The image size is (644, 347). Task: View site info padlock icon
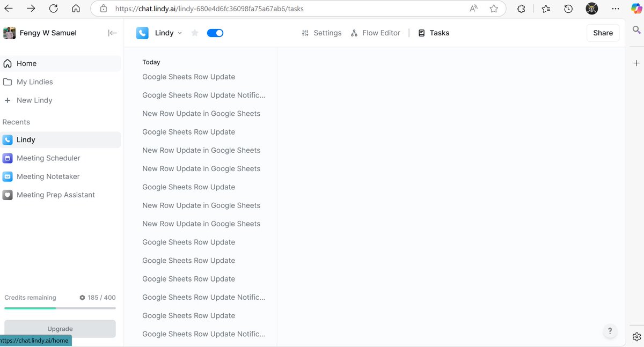coord(104,9)
